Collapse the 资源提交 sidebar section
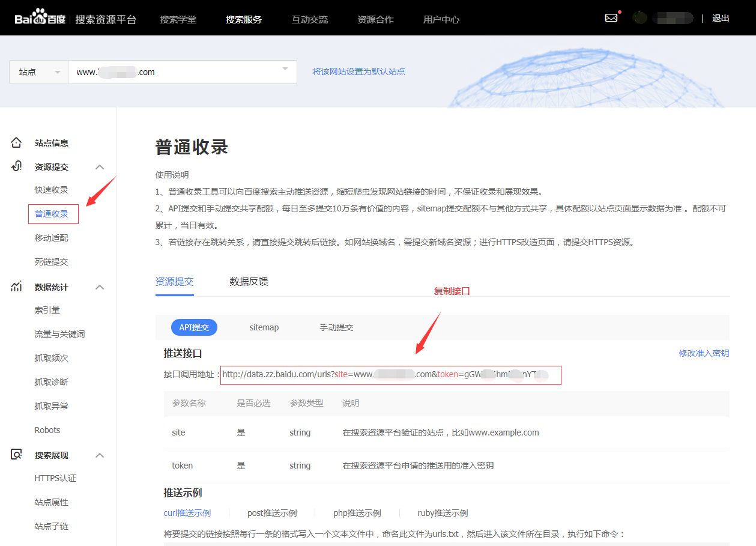 [100, 166]
